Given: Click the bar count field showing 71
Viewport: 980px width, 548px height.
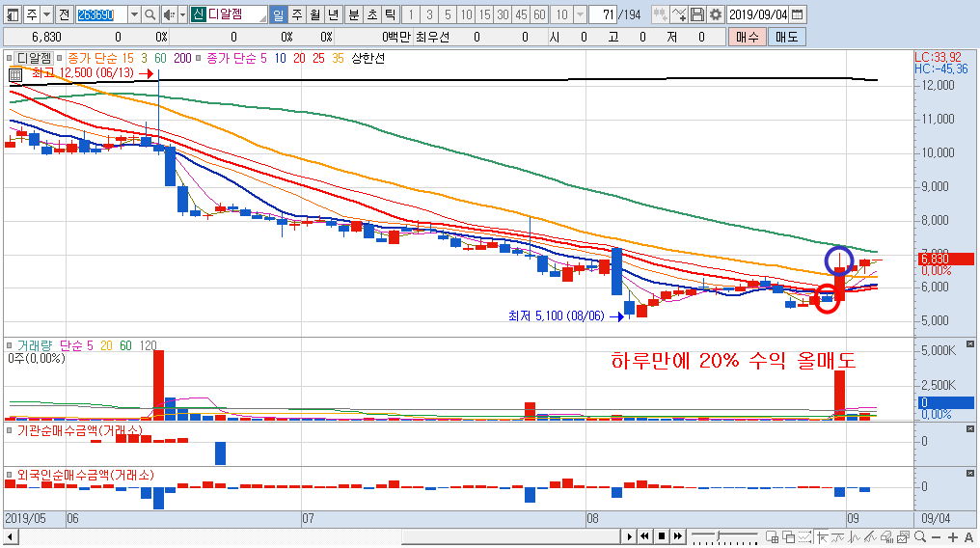Looking at the screenshot, I should point(603,14).
